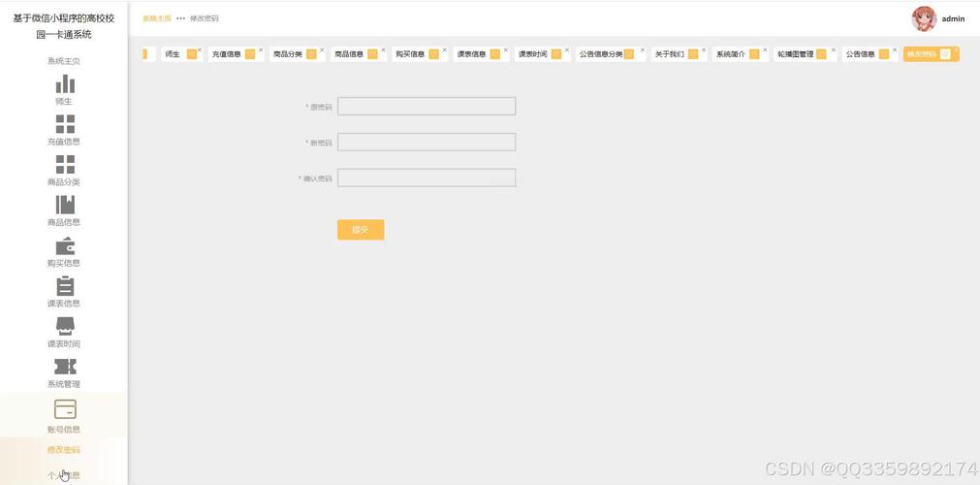
Task: Click the yellow icon in 系统简介 tab
Action: [754, 54]
